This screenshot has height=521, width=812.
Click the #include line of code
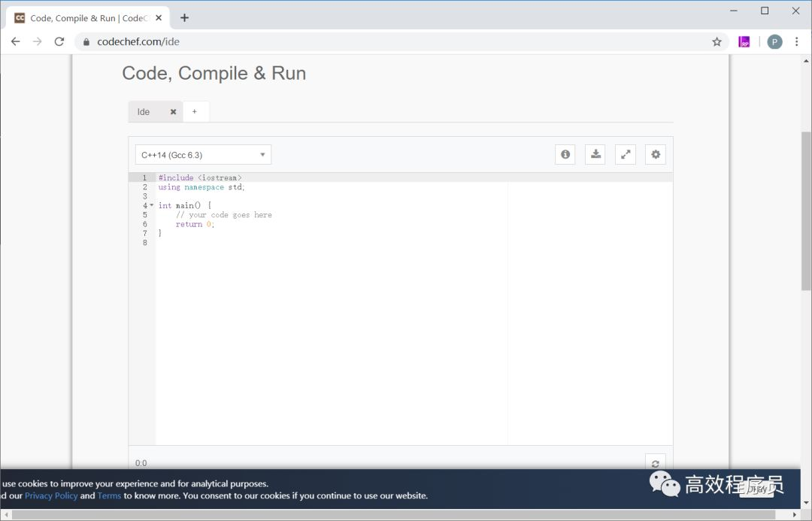(200, 177)
